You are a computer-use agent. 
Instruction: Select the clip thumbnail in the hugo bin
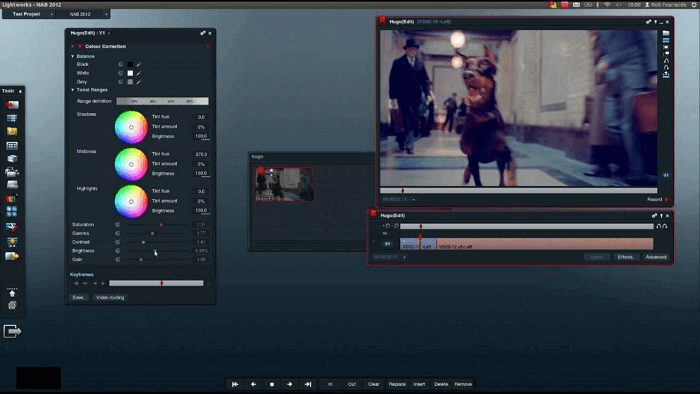click(284, 184)
